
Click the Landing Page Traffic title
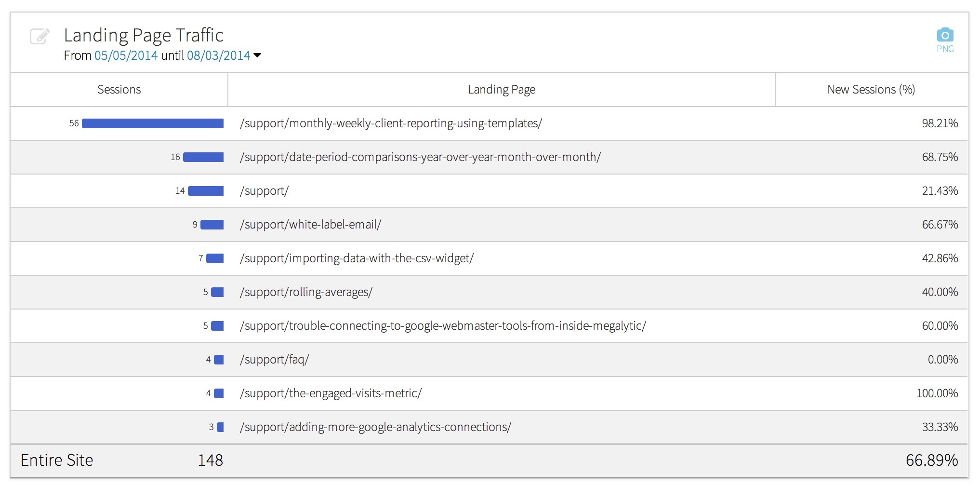[x=144, y=35]
